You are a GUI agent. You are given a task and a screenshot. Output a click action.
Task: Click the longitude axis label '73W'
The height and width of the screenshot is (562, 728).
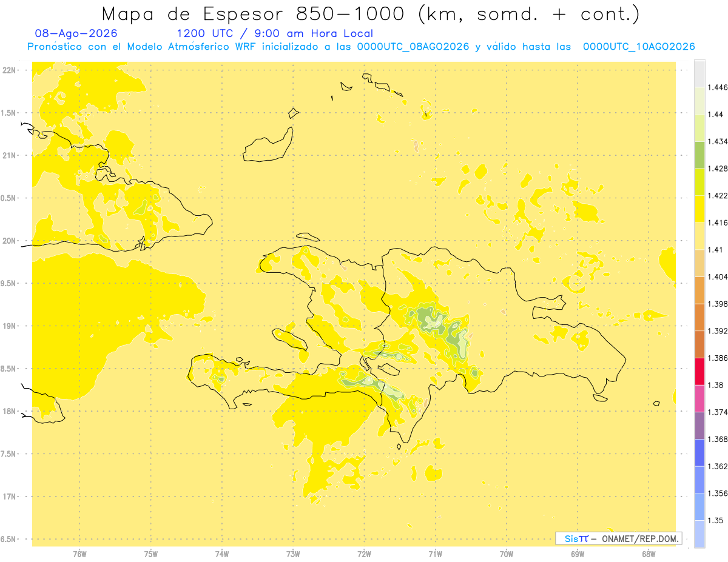click(x=293, y=554)
